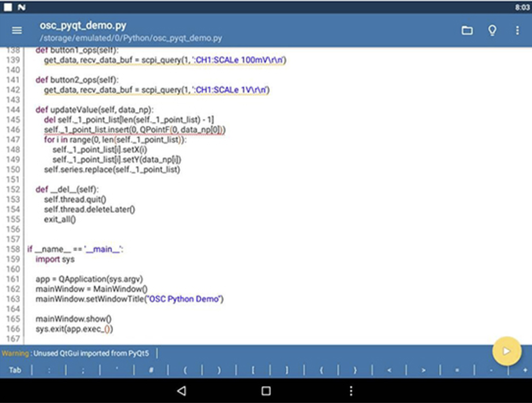Insert a plus sign from the symbol bar
Image resolution: width=532 pixels, height=403 pixels.
(525, 370)
